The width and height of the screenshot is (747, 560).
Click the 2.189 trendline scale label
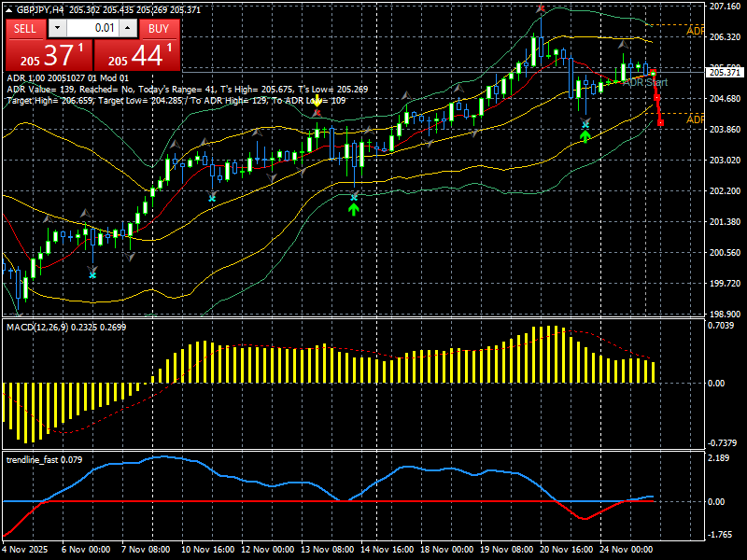(719, 458)
